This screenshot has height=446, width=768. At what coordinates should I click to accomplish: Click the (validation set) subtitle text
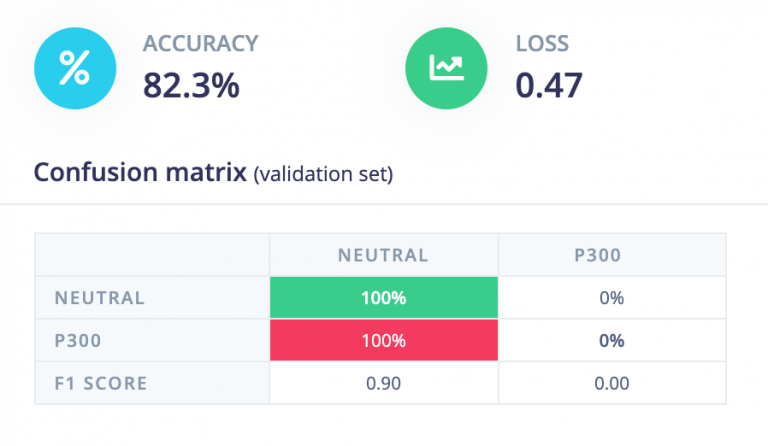pos(323,175)
